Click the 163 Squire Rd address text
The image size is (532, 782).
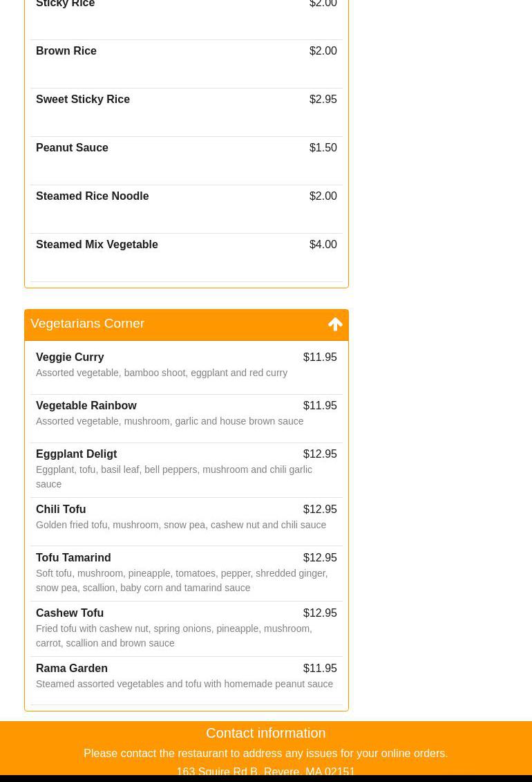coord(265,771)
